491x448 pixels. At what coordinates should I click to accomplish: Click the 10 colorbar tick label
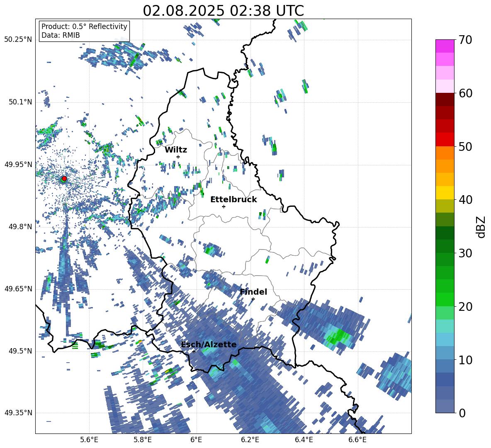pyautogui.click(x=465, y=360)
